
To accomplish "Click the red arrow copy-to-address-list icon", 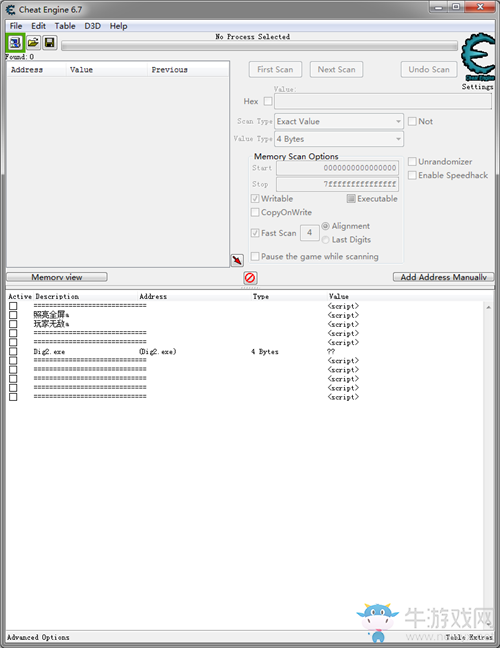I will 237,260.
